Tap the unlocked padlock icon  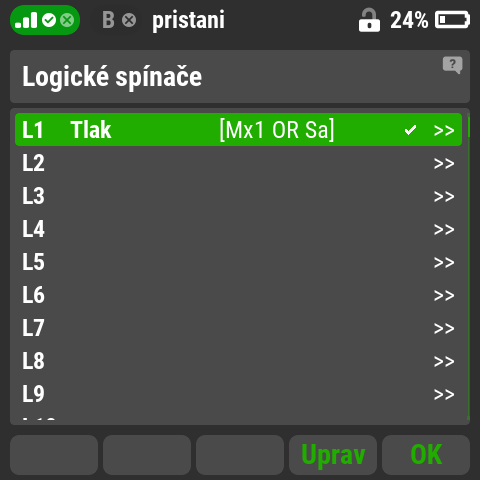point(369,20)
